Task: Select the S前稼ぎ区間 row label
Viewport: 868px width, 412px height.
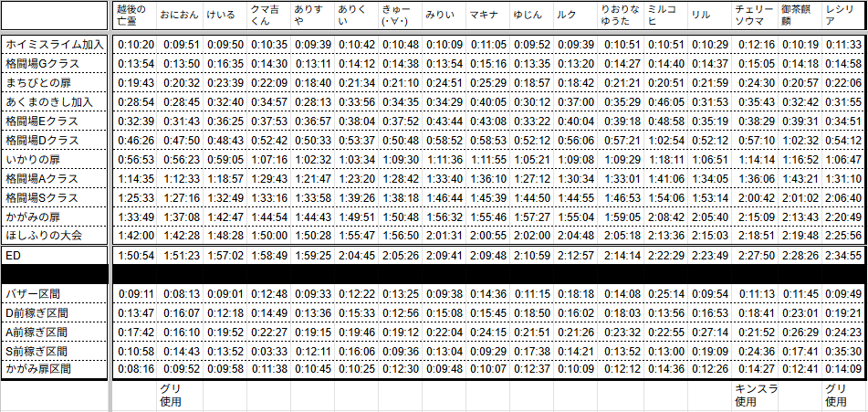Action: 55,352
